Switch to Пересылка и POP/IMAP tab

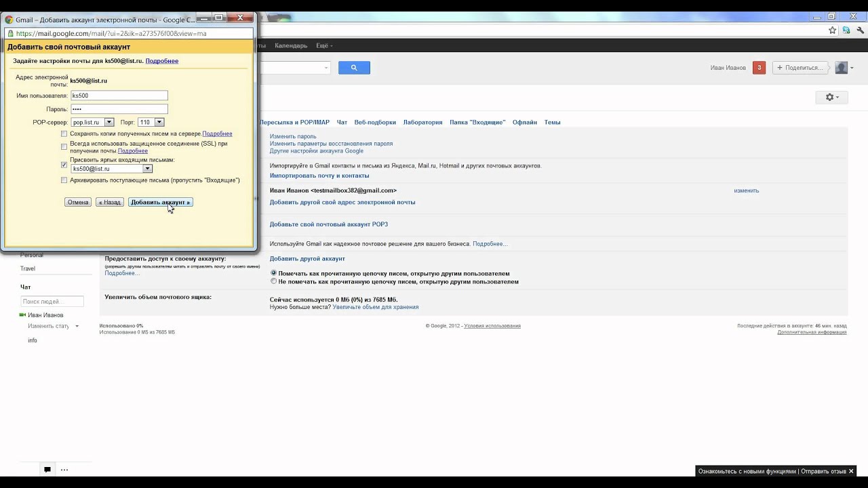(x=294, y=123)
